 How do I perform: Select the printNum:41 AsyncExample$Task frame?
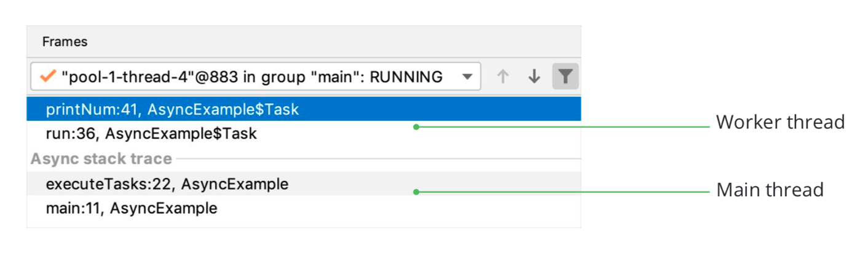click(172, 110)
